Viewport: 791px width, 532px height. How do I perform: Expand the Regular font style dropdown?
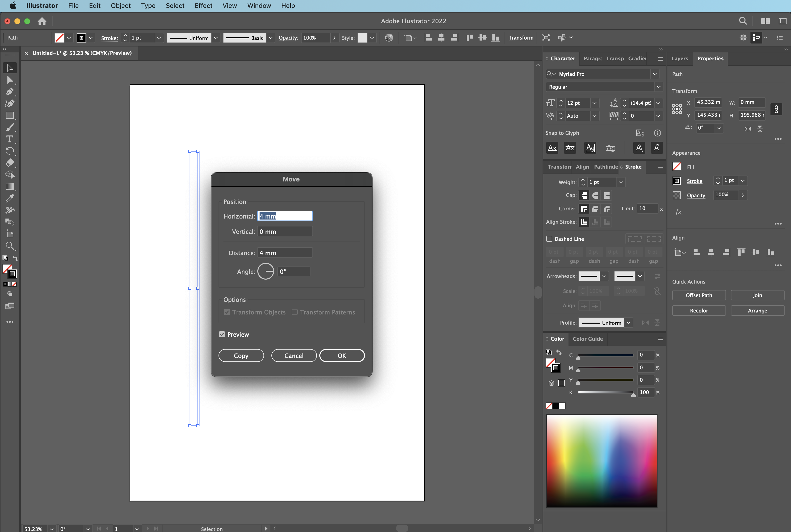click(x=658, y=87)
